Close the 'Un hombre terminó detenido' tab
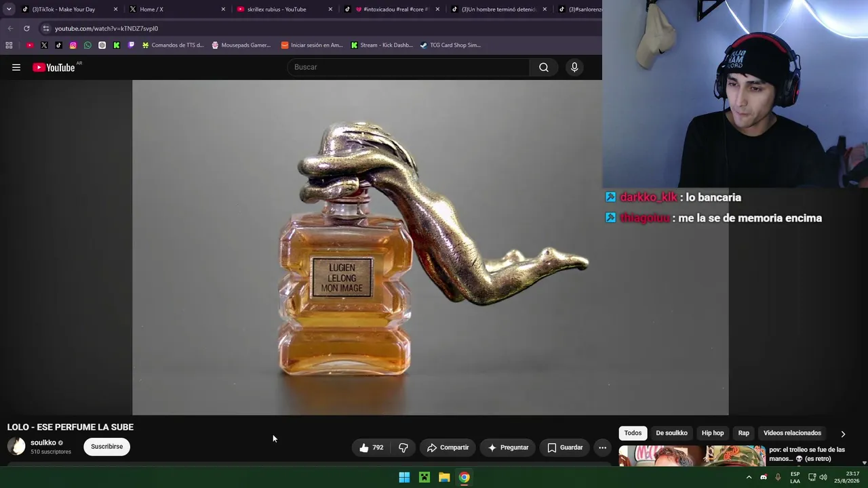The image size is (868, 488). tap(545, 9)
